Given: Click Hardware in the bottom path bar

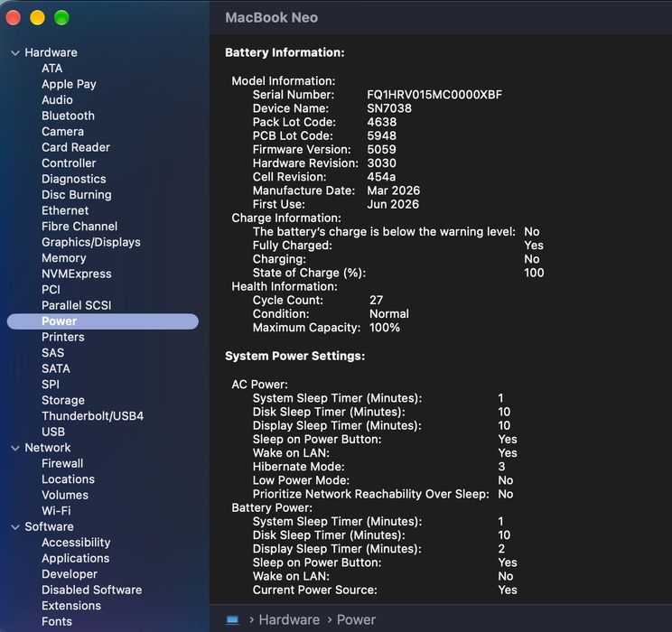Looking at the screenshot, I should [289, 619].
